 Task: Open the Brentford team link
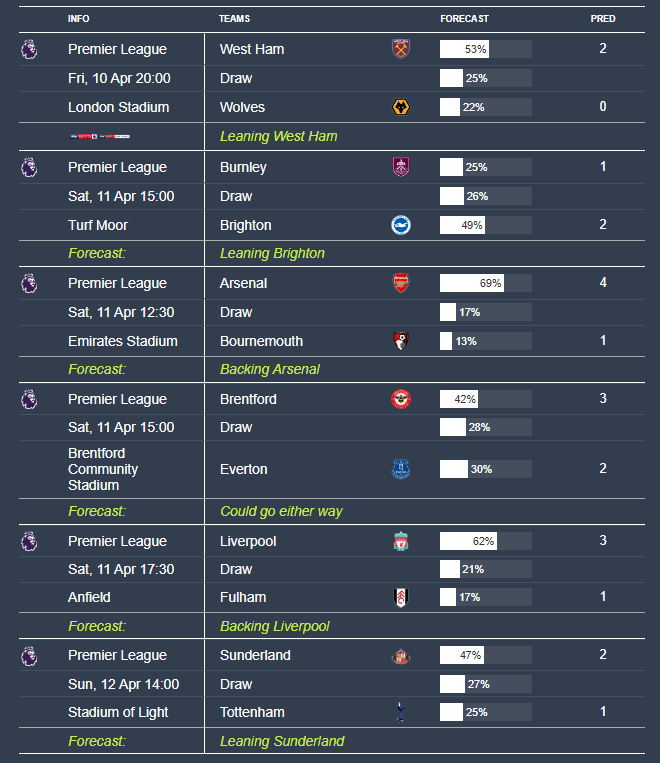coord(248,399)
